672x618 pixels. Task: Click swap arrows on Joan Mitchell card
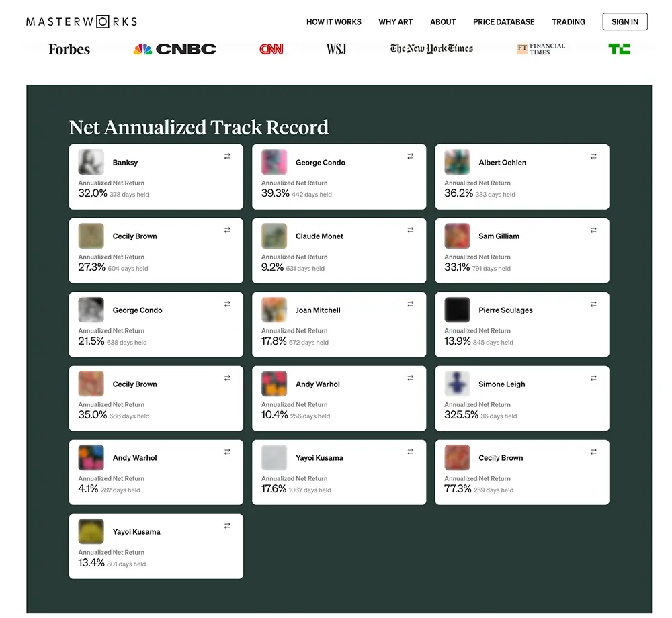pos(410,304)
